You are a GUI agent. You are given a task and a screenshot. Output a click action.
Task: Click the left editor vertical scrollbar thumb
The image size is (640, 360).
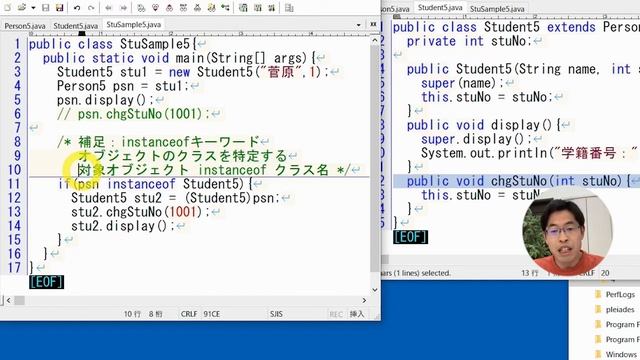point(375,158)
